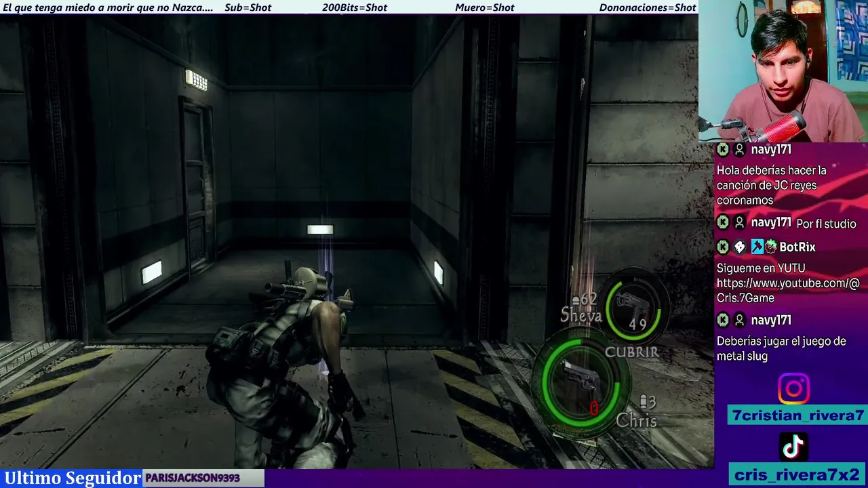Click the Chris player name label
Screen dimensions: 868x488
coord(636,420)
